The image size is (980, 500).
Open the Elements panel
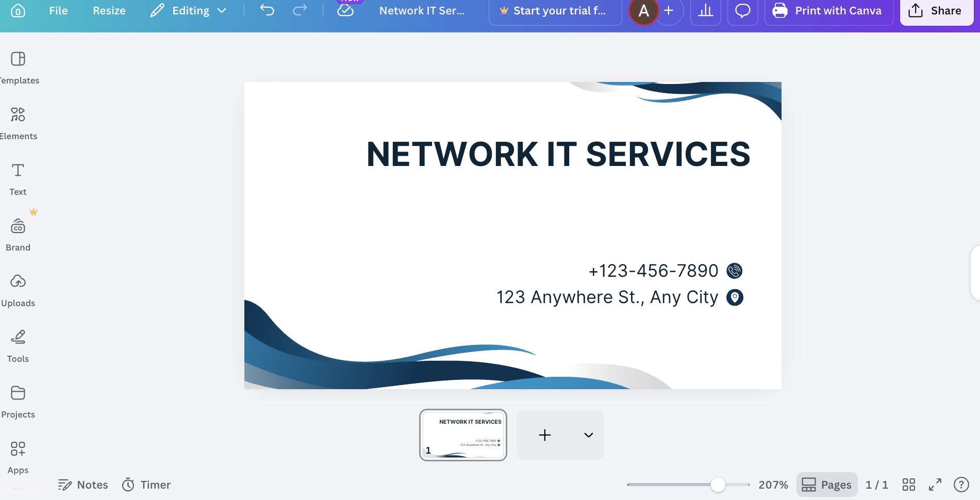[18, 123]
